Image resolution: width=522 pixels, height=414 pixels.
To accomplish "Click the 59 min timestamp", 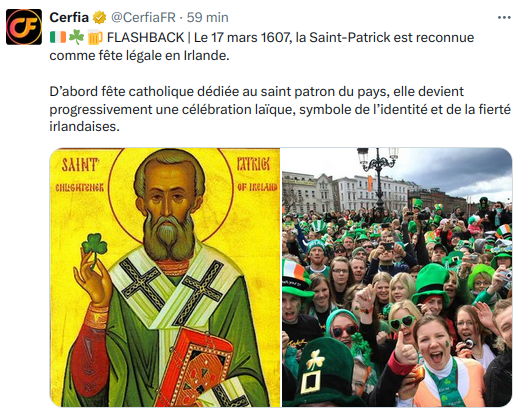I will (207, 18).
